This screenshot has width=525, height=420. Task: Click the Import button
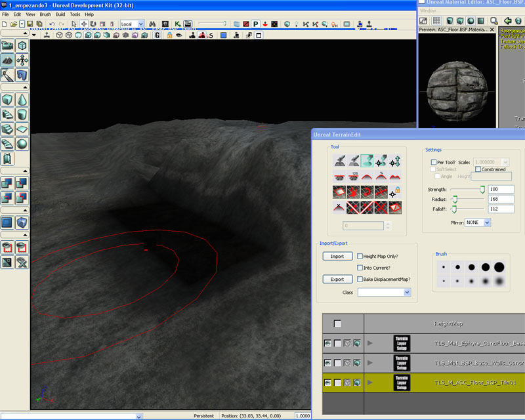pyautogui.click(x=337, y=256)
